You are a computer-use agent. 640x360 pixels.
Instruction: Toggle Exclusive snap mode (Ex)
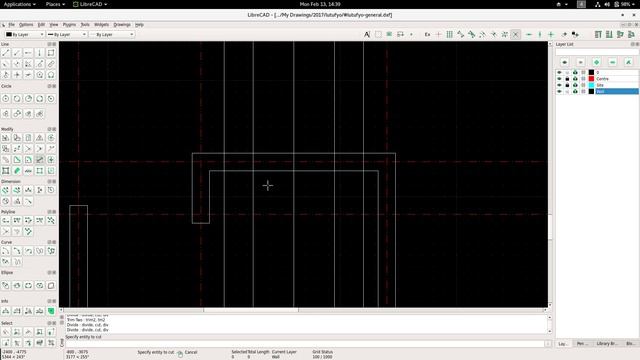[427, 35]
